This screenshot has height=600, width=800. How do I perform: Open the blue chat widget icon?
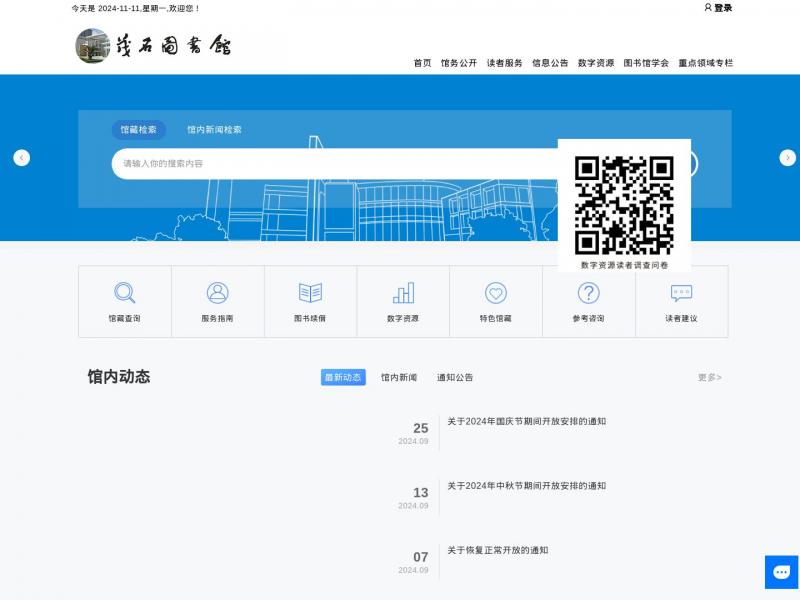tap(781, 571)
